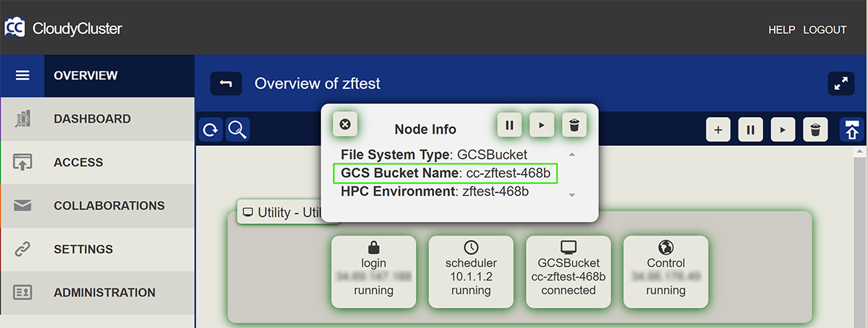Open the ADMINISTRATION menu item
The image size is (868, 328).
97,293
